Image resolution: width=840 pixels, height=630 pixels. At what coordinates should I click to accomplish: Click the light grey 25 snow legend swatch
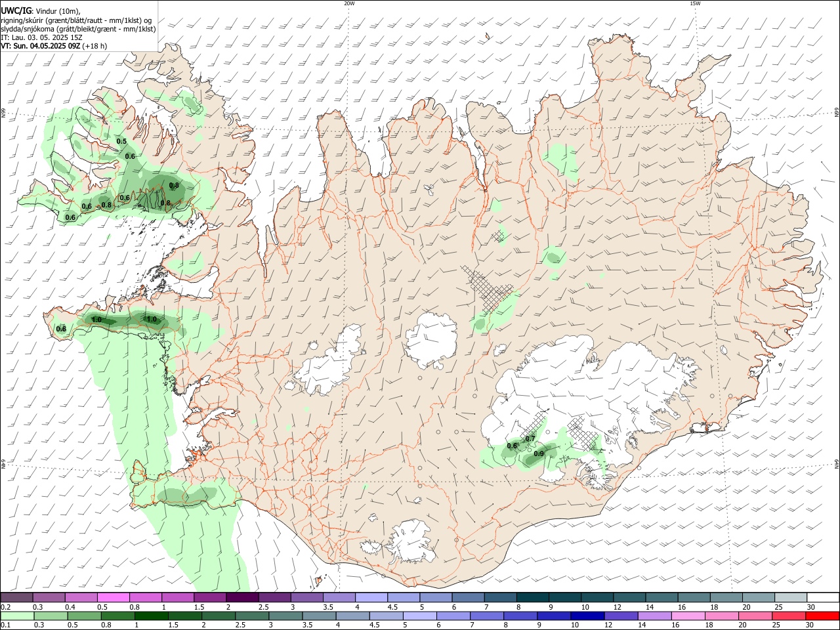[x=790, y=597]
